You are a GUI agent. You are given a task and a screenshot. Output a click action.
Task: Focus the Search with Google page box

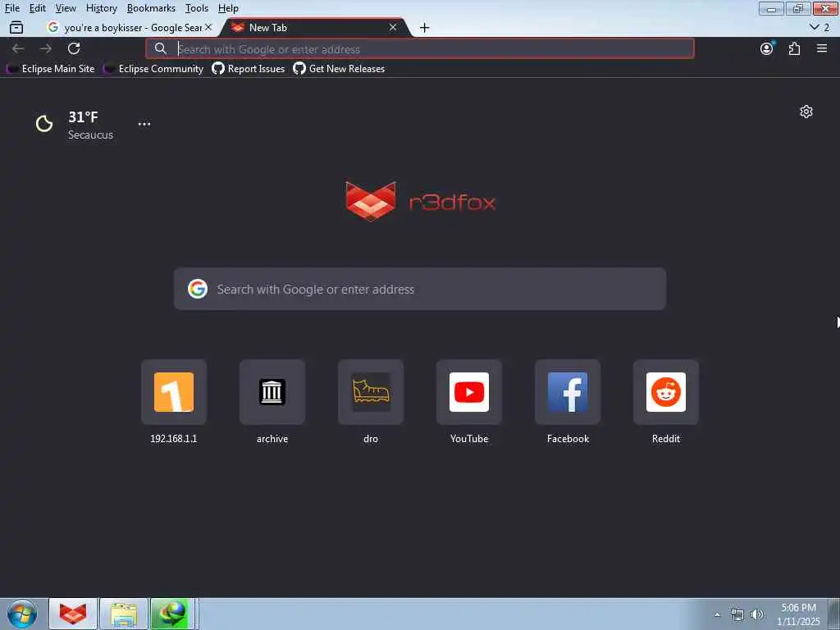coord(420,290)
